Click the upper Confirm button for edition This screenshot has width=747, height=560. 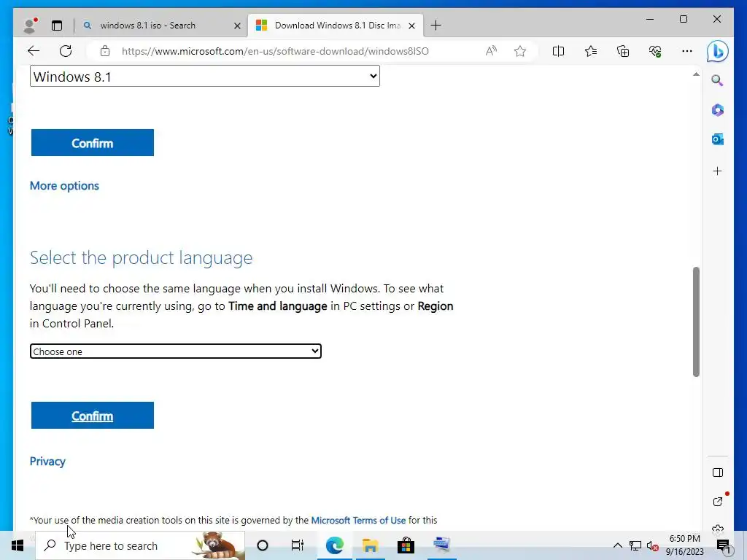click(93, 142)
